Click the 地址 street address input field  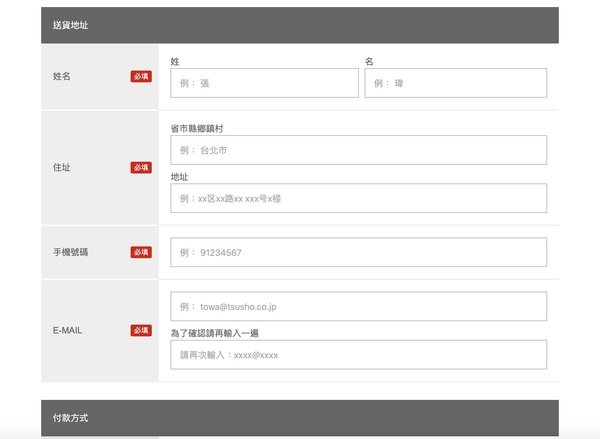coord(358,198)
